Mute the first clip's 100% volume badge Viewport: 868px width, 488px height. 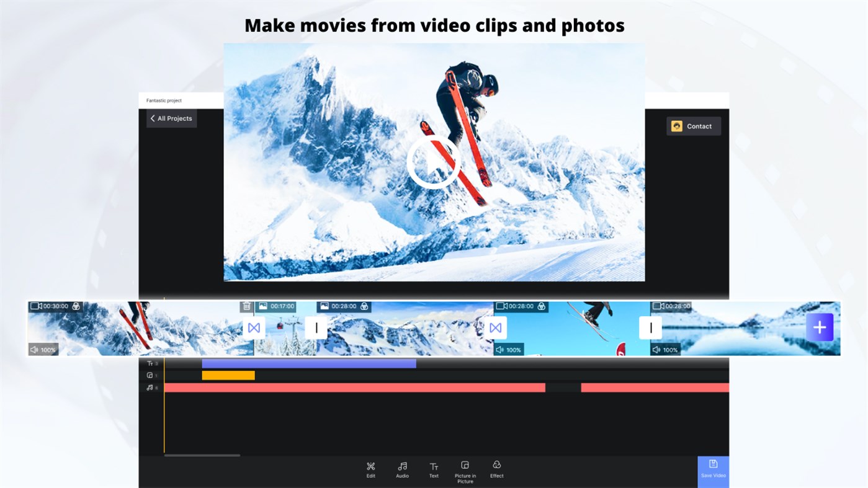pyautogui.click(x=43, y=348)
